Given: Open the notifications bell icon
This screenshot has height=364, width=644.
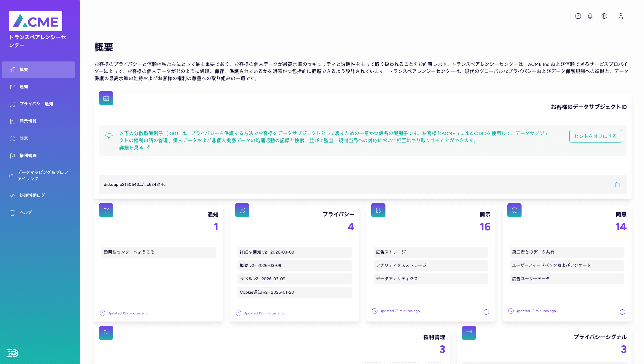Looking at the screenshot, I should [x=590, y=16].
